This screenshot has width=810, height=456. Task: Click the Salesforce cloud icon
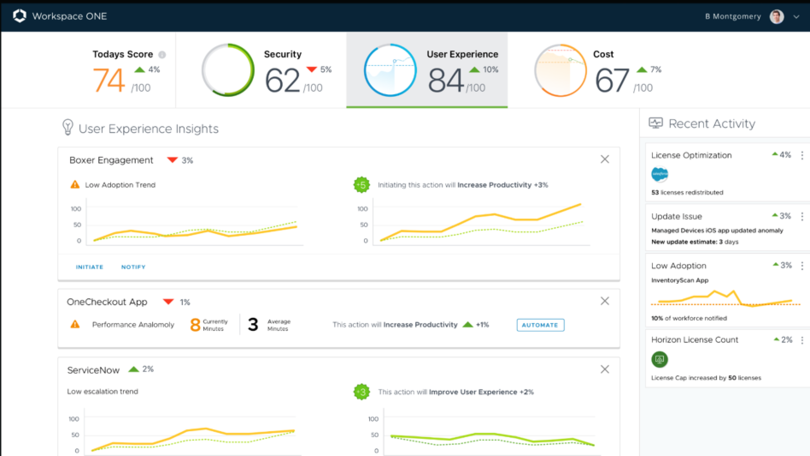(660, 174)
